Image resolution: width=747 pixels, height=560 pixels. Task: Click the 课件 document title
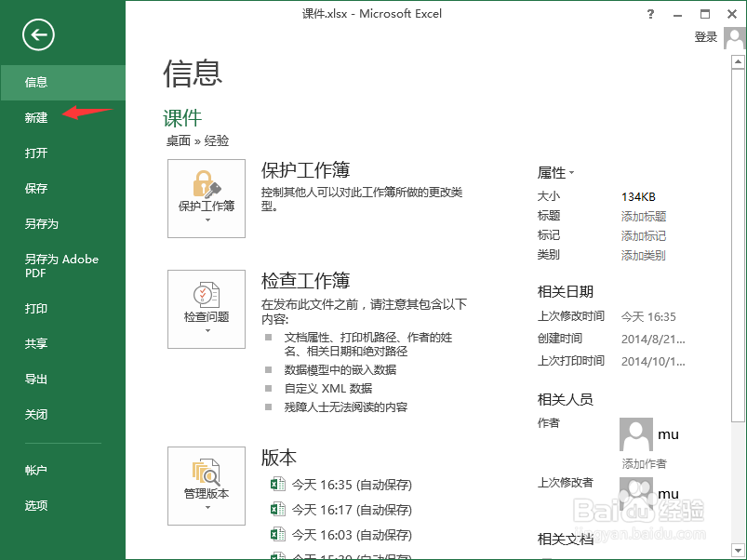(x=182, y=118)
